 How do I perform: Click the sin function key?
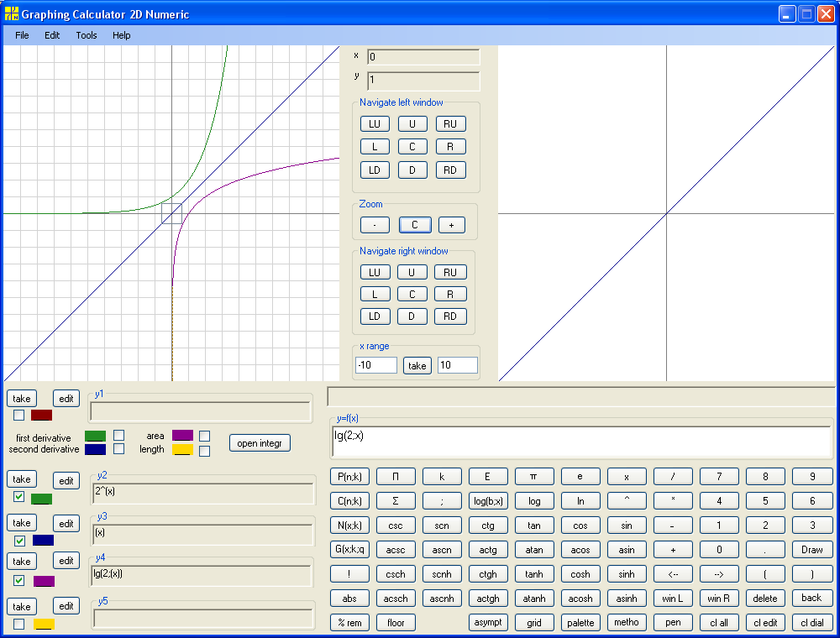(x=627, y=526)
